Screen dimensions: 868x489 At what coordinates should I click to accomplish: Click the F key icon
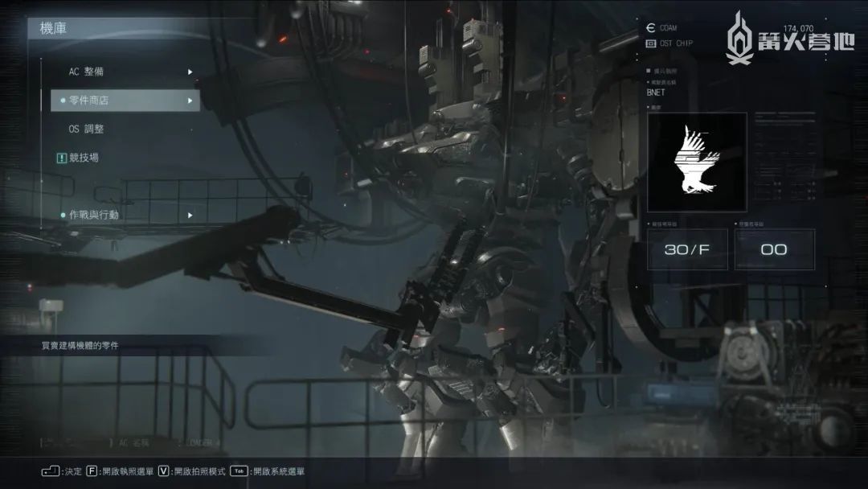point(92,471)
